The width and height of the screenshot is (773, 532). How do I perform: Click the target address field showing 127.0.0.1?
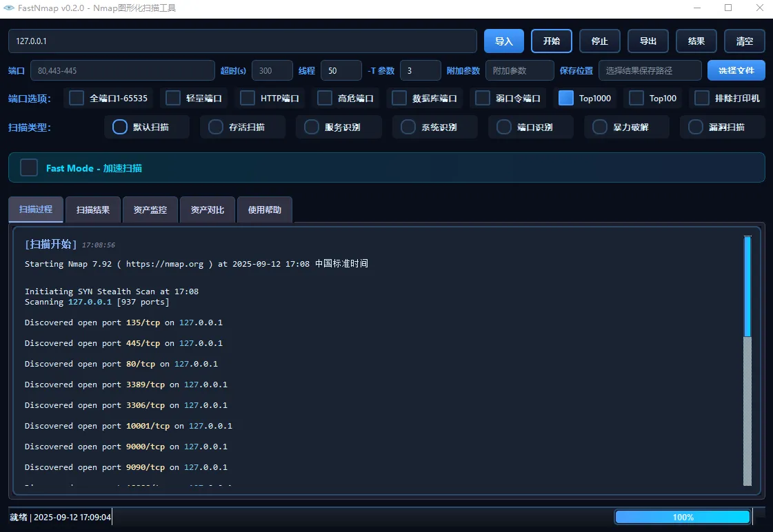242,41
